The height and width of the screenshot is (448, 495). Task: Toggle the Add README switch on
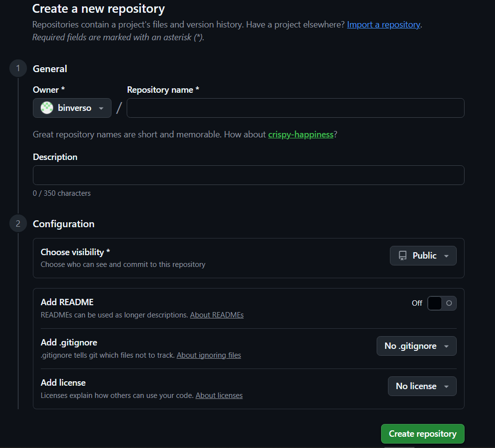pyautogui.click(x=441, y=303)
